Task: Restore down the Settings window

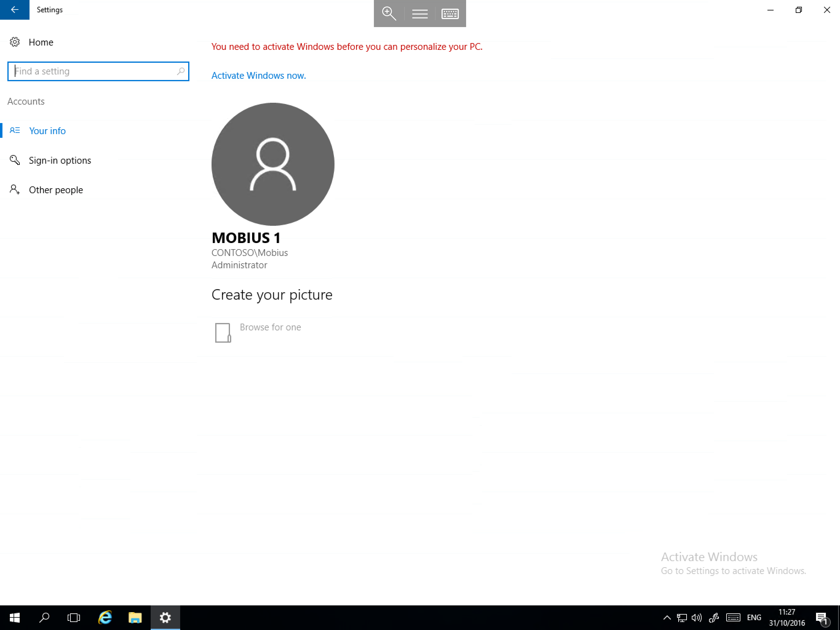Action: 798,10
